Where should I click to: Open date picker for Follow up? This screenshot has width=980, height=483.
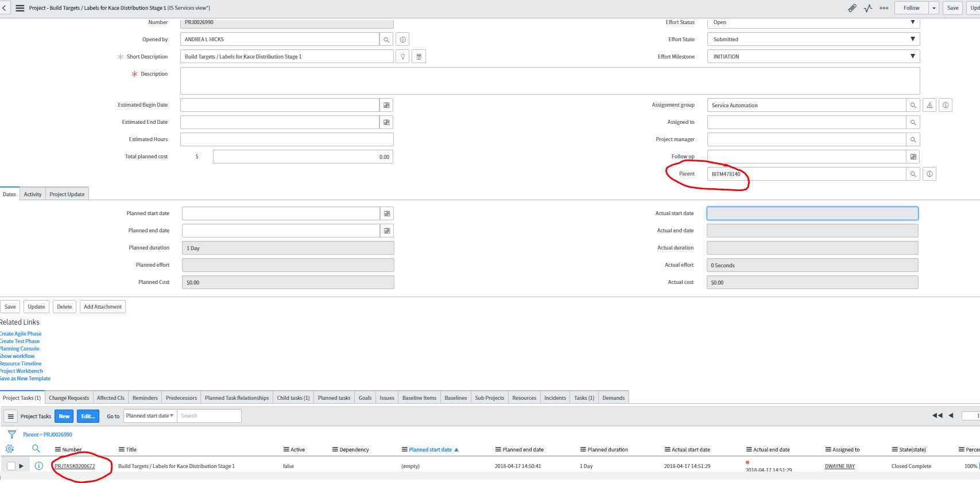(913, 157)
